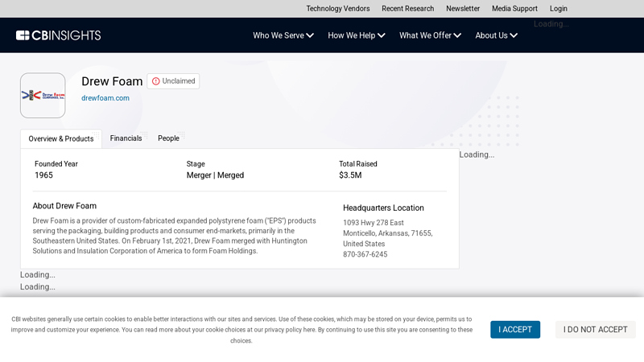Viewport: 644px width, 362px height.
Task: Visit the Media Support page
Action: pyautogui.click(x=514, y=9)
